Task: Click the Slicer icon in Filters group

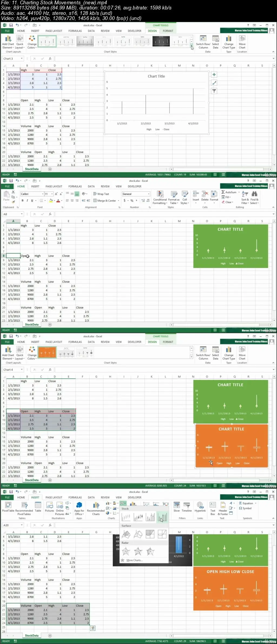Action: (177, 505)
